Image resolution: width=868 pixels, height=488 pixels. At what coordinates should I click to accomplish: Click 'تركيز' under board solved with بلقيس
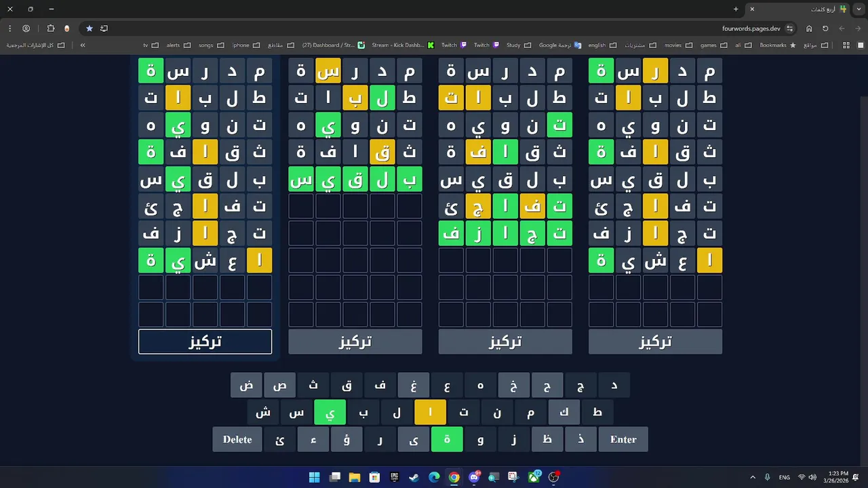point(355,342)
